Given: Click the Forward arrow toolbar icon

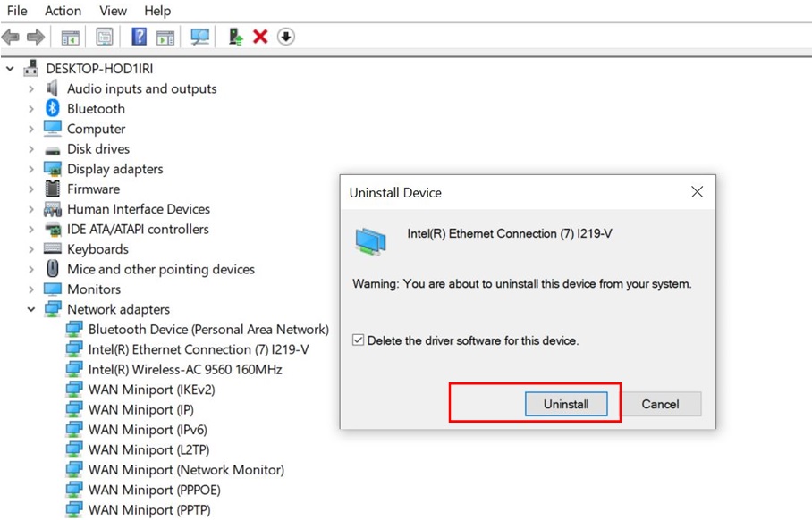Looking at the screenshot, I should tap(35, 37).
